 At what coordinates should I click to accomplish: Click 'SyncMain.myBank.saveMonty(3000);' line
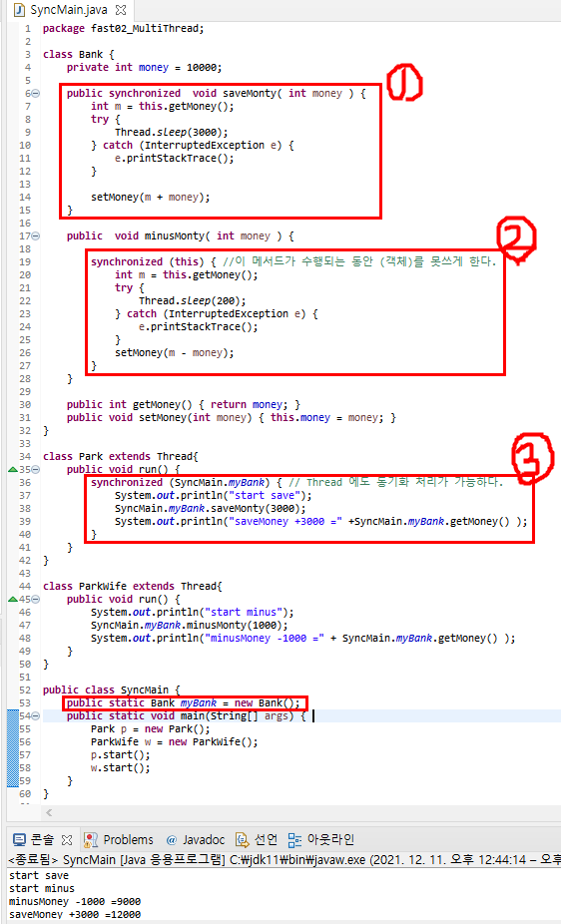210,508
